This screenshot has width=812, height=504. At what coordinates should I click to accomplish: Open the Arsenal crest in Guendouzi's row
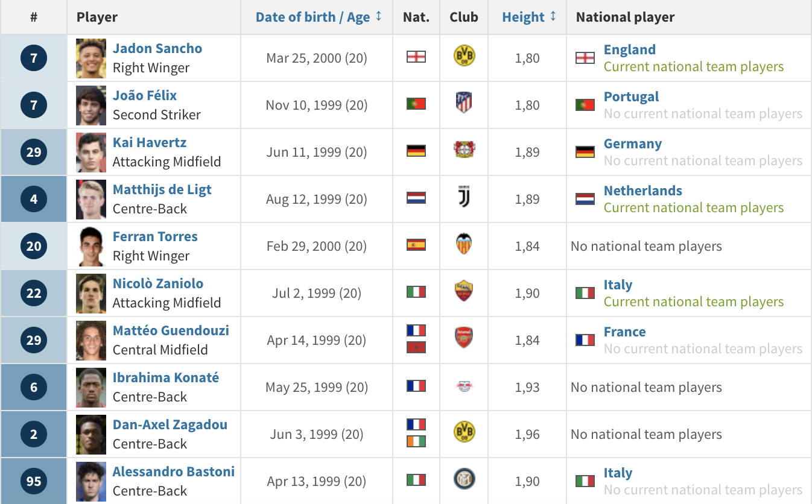(464, 338)
